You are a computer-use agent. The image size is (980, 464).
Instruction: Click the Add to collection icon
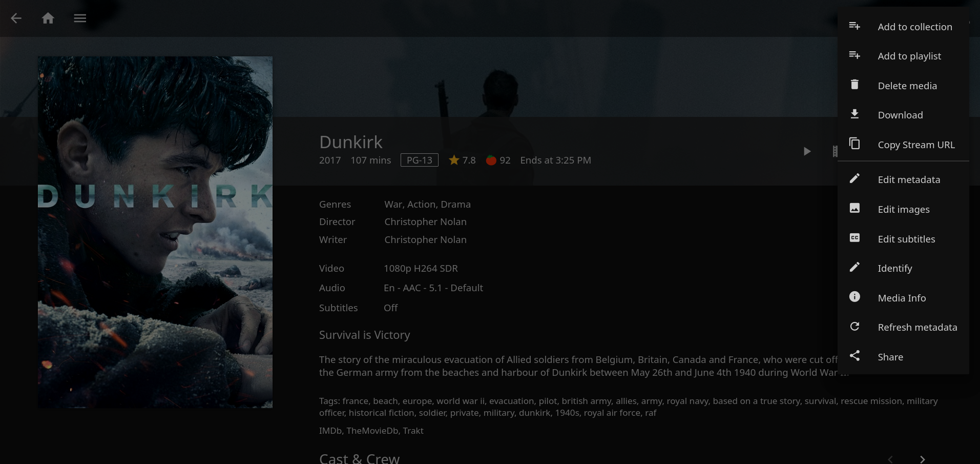pos(854,26)
